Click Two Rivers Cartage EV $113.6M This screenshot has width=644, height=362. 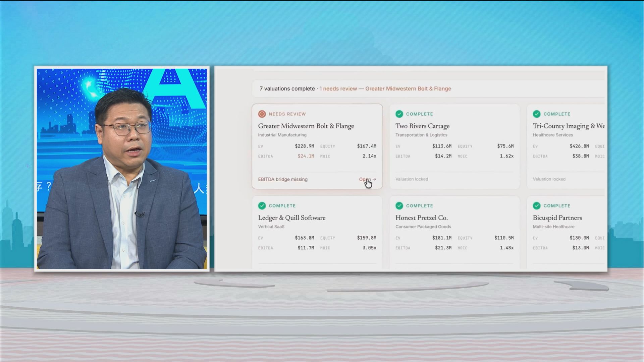point(442,146)
